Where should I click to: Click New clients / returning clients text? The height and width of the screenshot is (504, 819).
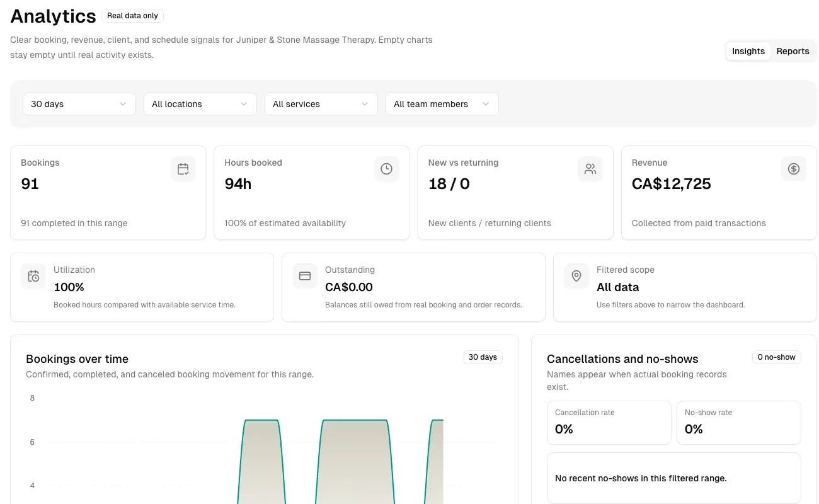[x=490, y=223]
